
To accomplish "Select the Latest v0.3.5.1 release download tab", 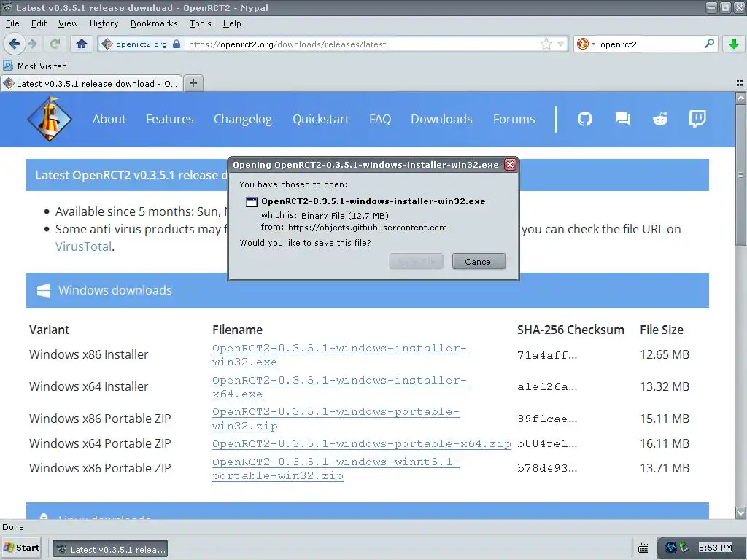I will tap(91, 83).
